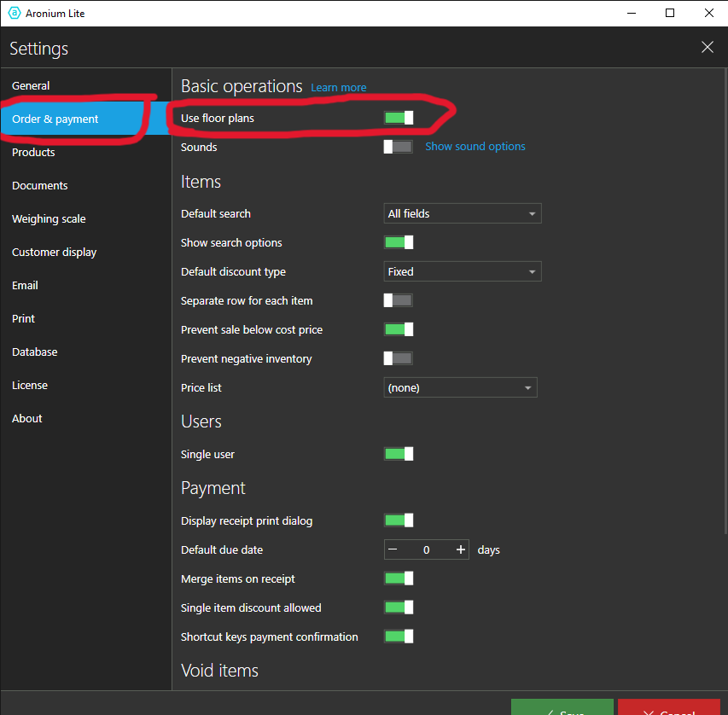This screenshot has height=715, width=728.
Task: Switch to the Products settings tab
Action: [33, 152]
